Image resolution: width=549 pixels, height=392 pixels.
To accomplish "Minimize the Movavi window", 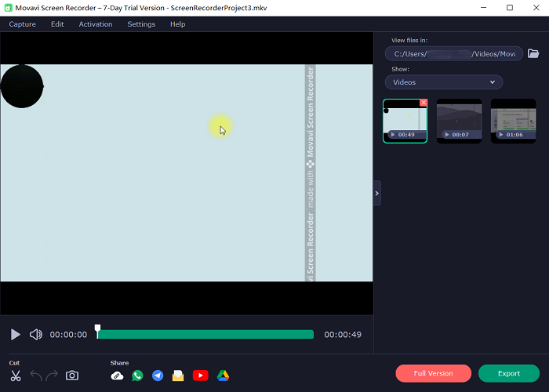I will click(x=484, y=8).
